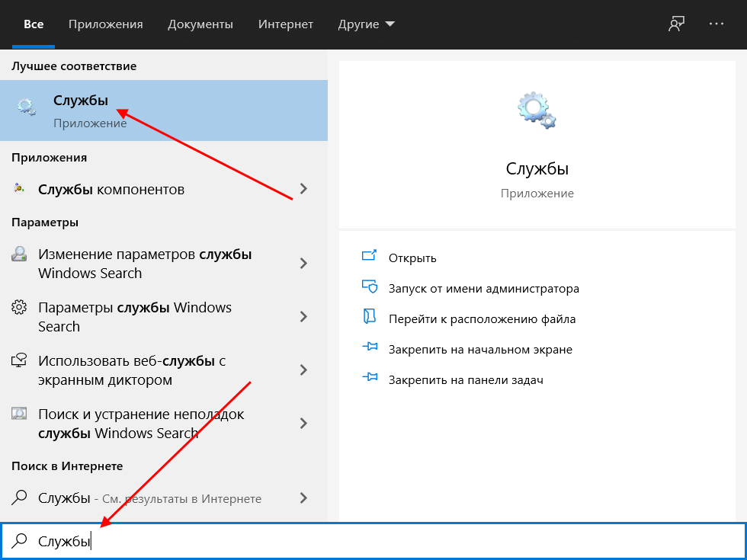The height and width of the screenshot is (560, 747).
Task: Expand arrow for Использовать веб-службы с экранным диктором
Action: [x=303, y=370]
